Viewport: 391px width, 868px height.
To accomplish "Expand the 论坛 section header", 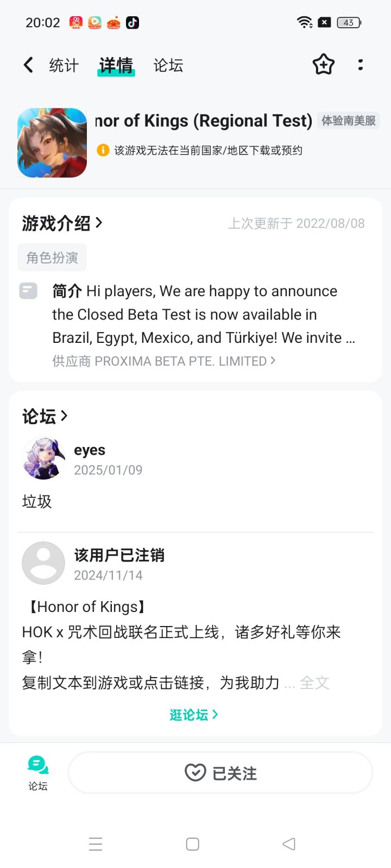I will (x=45, y=417).
